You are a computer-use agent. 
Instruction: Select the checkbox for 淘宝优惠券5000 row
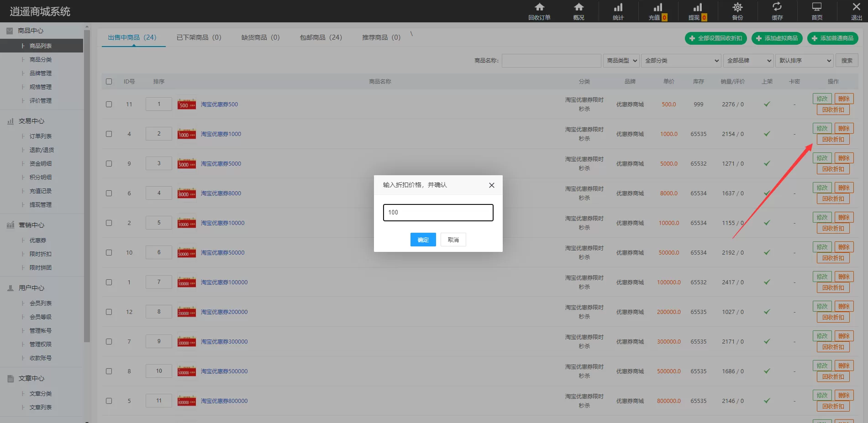(x=109, y=163)
